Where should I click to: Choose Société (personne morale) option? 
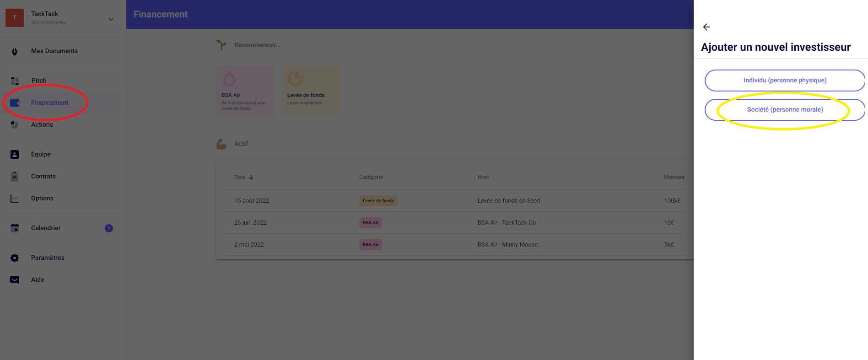pos(784,110)
